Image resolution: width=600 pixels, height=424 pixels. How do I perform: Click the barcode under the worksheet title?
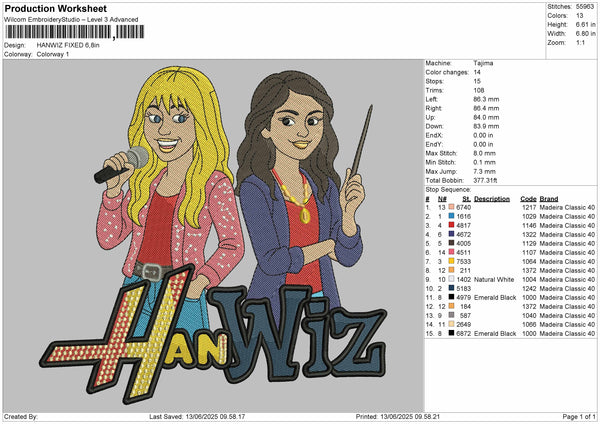75,32
